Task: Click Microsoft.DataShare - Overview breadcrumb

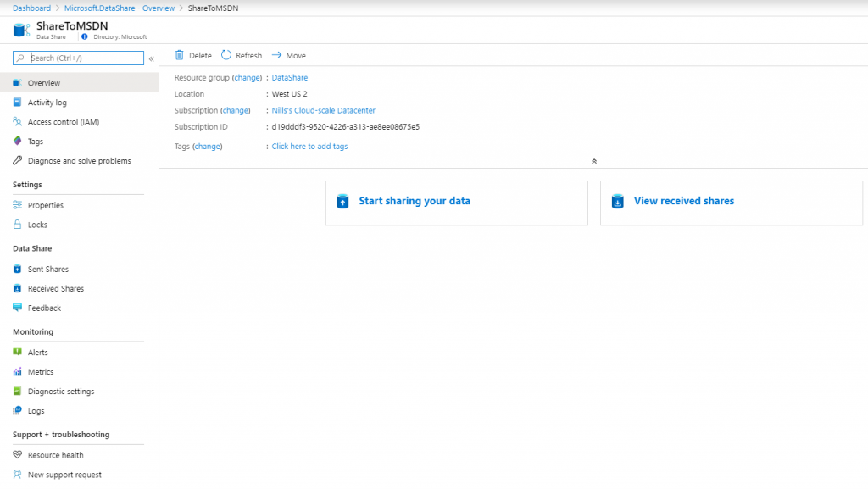Action: point(119,8)
